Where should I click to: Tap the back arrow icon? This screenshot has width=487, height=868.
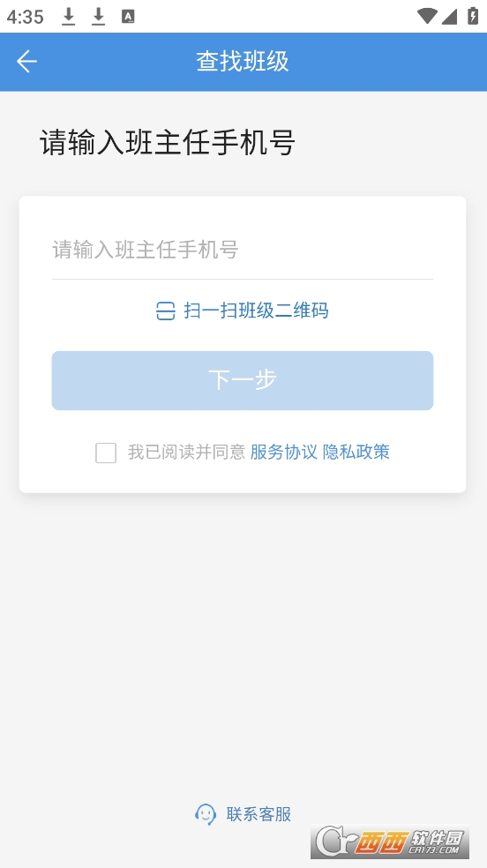point(26,62)
